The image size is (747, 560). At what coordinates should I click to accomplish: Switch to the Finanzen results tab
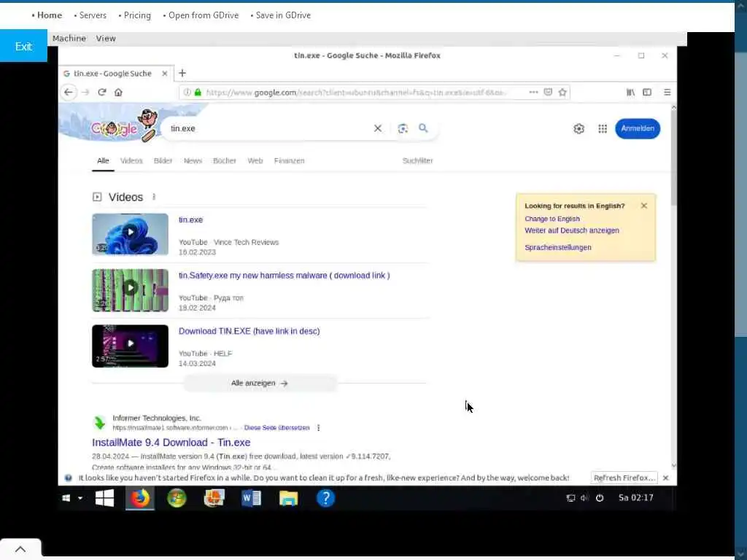289,161
